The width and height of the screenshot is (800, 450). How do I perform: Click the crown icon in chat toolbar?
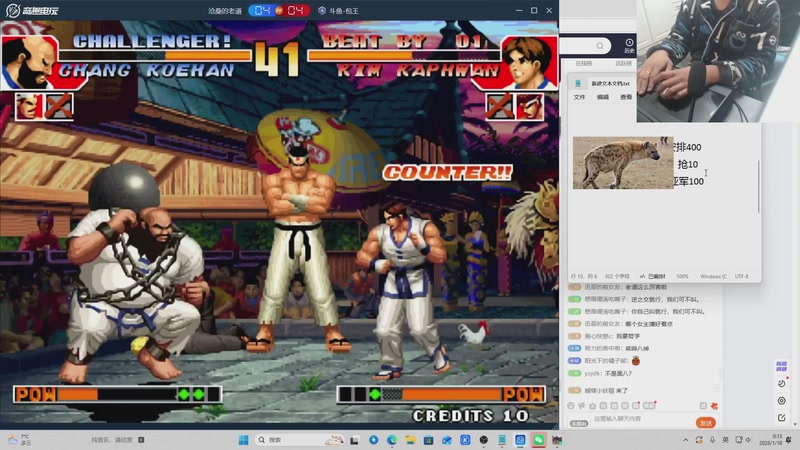click(592, 406)
